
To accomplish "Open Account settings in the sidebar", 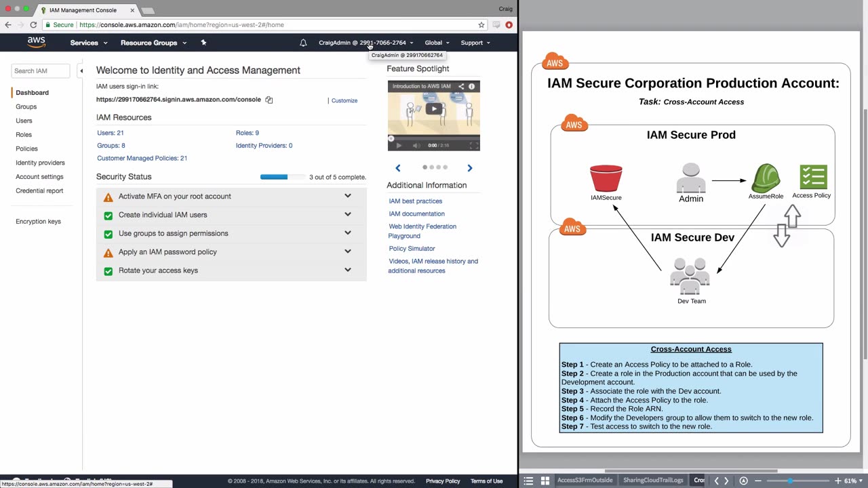I will [x=39, y=177].
